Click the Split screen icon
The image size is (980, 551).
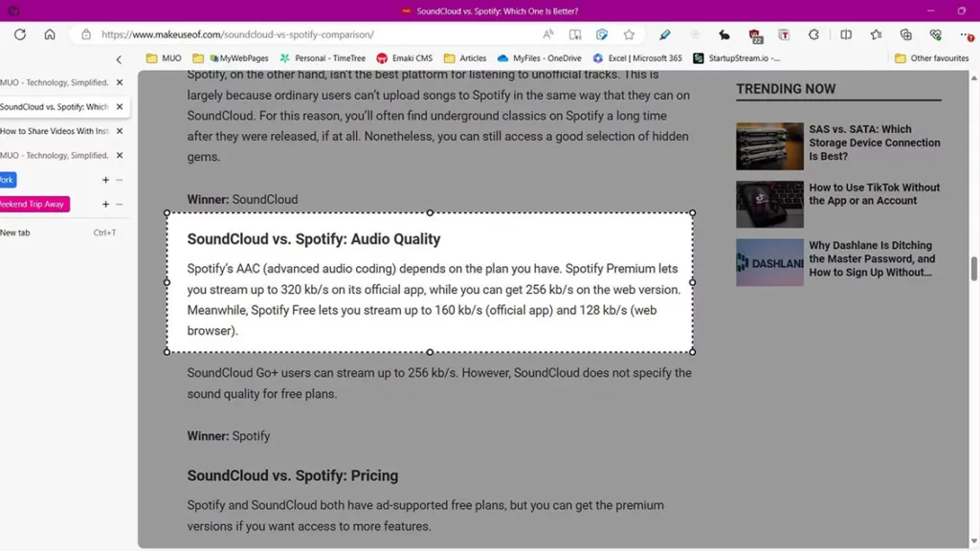(846, 34)
